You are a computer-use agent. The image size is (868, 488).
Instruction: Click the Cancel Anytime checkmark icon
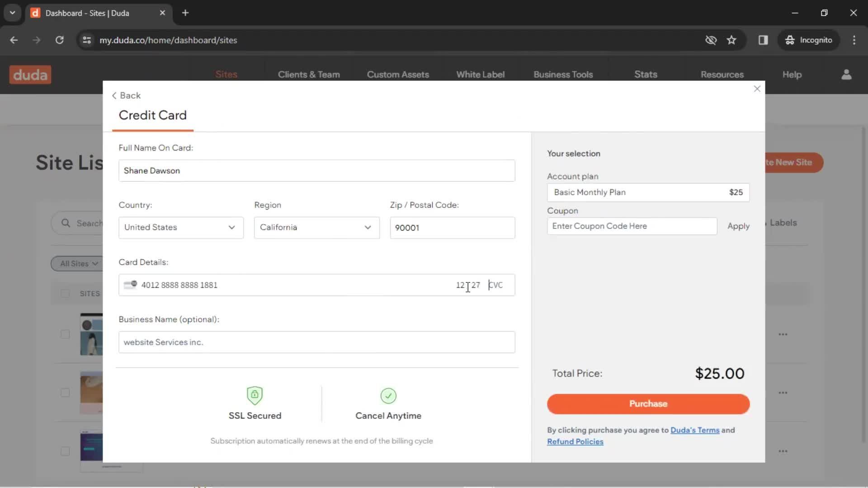click(x=388, y=396)
